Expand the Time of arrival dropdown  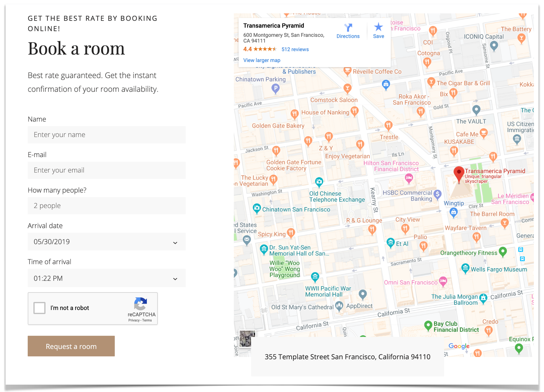[107, 278]
